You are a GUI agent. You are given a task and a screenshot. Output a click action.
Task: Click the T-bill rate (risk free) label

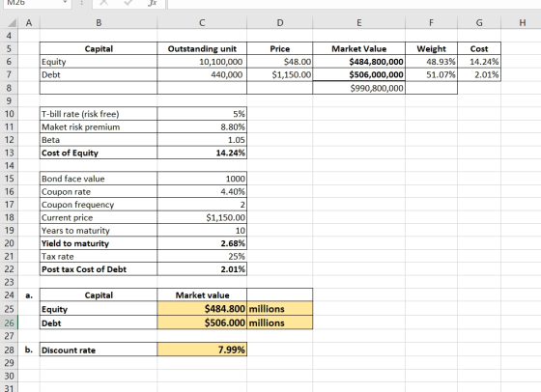point(80,114)
